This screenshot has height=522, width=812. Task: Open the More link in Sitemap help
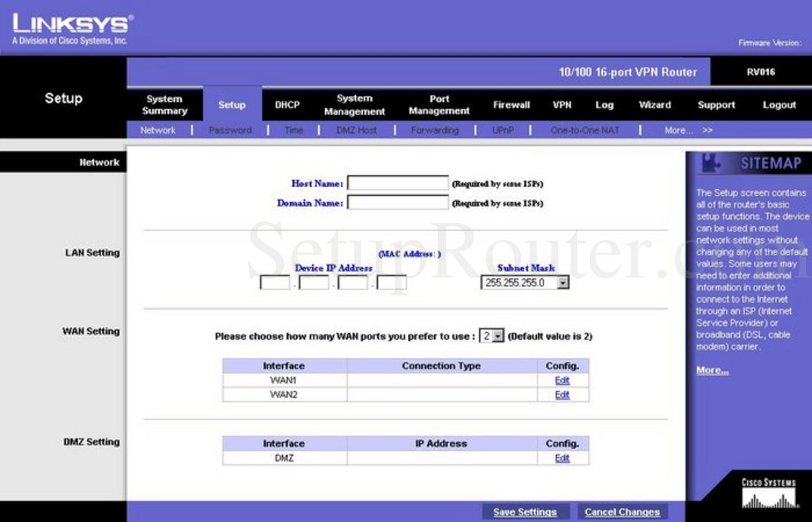pos(712,371)
